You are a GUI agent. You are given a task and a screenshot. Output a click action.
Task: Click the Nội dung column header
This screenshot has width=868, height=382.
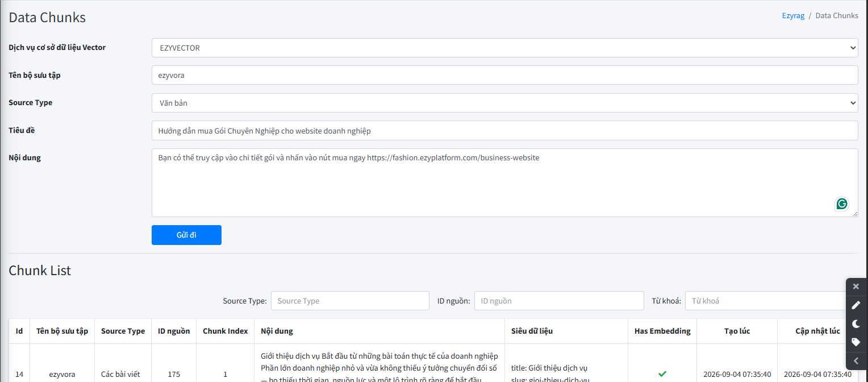click(379, 331)
